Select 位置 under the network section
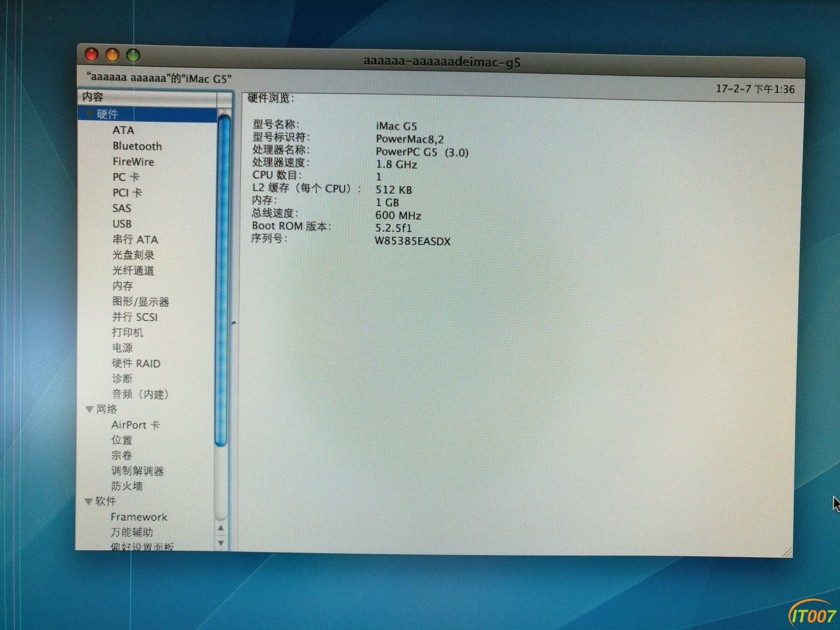Screen dimensions: 840x630 click(122, 440)
